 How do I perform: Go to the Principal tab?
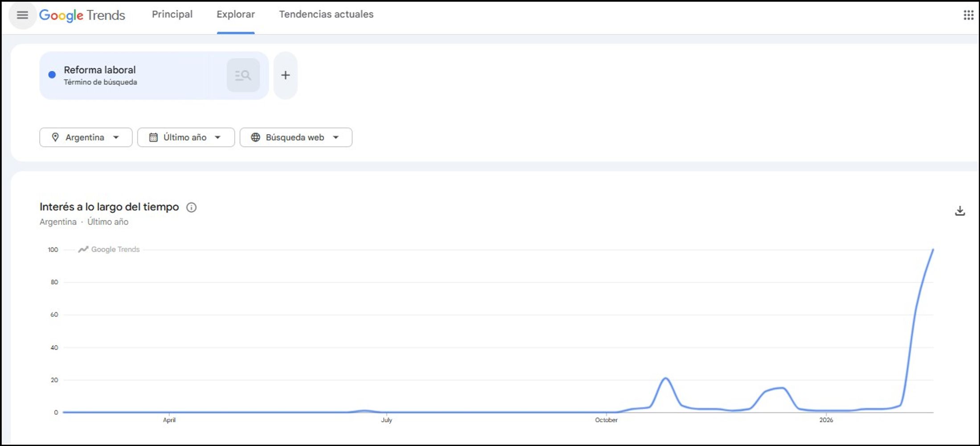click(172, 14)
